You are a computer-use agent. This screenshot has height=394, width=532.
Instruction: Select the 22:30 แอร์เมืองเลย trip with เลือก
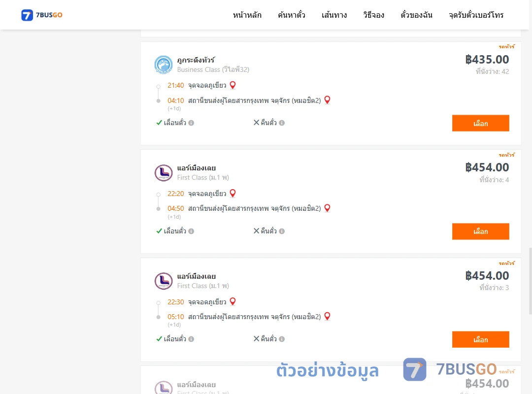480,339
